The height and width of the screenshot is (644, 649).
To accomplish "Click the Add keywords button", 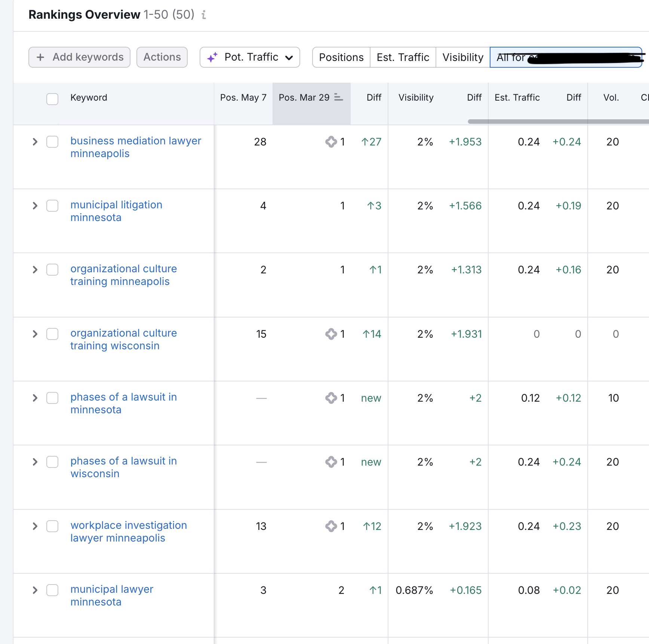I will 79,57.
